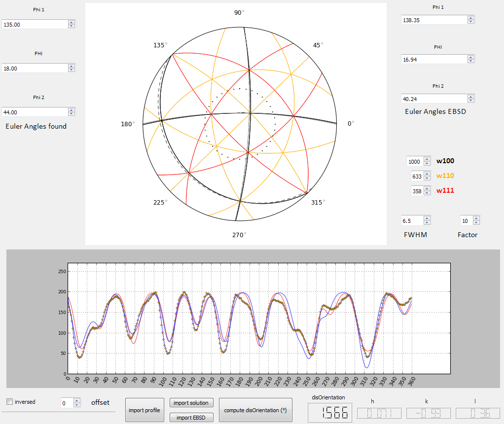
Task: Click import EBSD button
Action: click(192, 418)
